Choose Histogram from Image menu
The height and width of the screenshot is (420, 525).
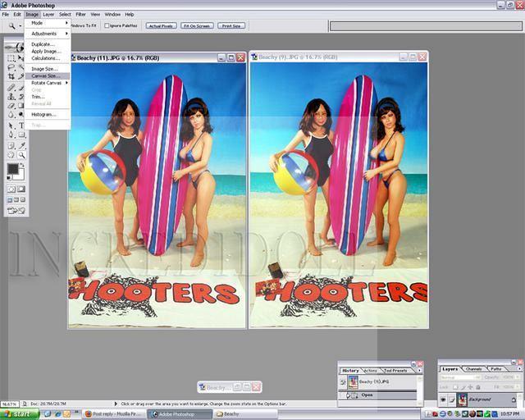tap(48, 114)
